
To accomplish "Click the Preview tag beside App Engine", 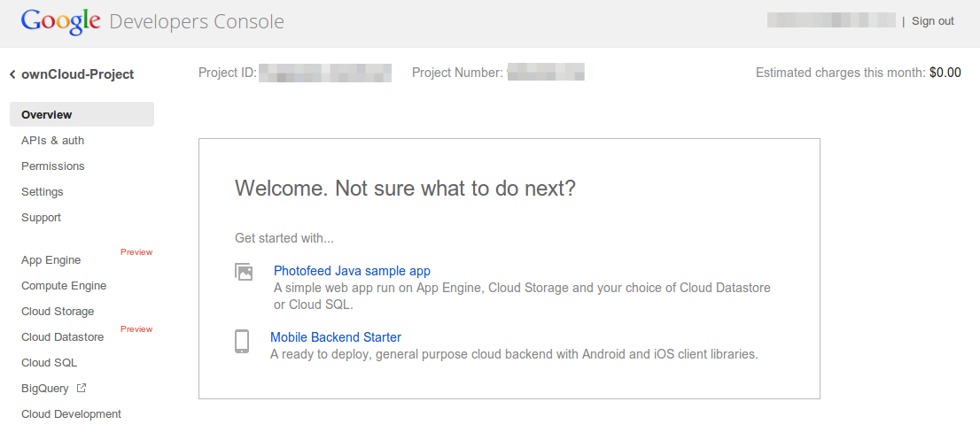I will tap(136, 252).
